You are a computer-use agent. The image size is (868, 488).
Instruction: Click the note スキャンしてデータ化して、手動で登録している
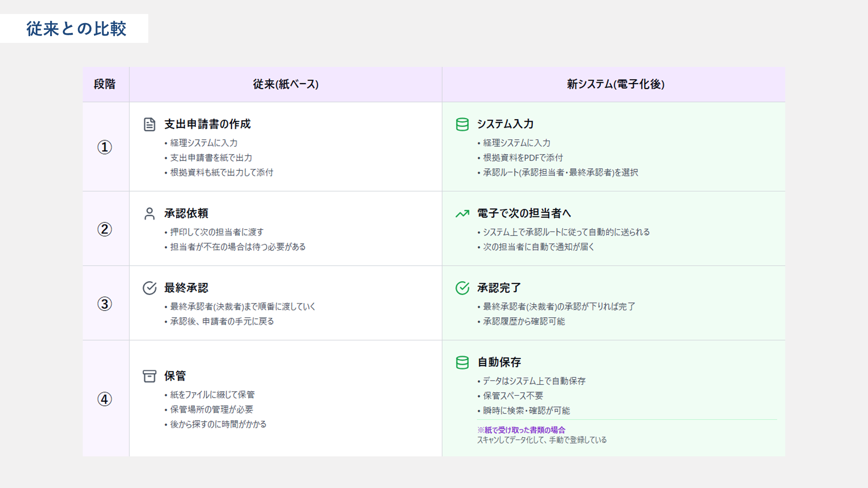542,440
